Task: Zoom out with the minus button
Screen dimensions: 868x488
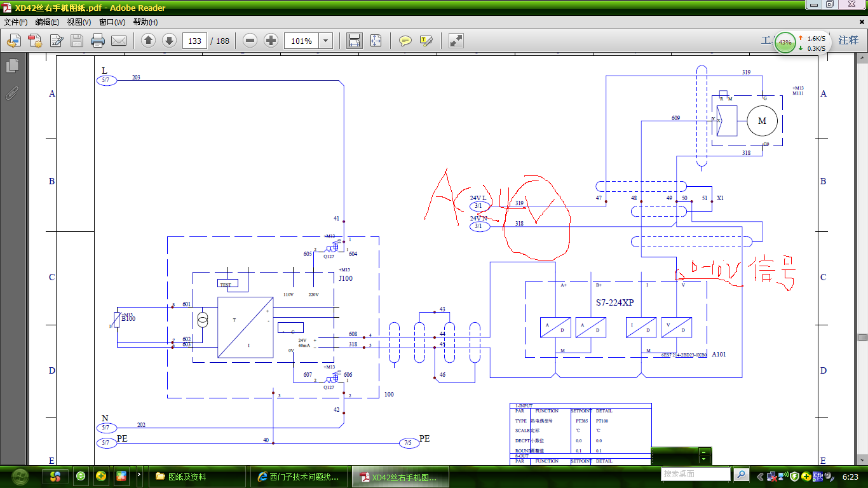Action: [250, 41]
